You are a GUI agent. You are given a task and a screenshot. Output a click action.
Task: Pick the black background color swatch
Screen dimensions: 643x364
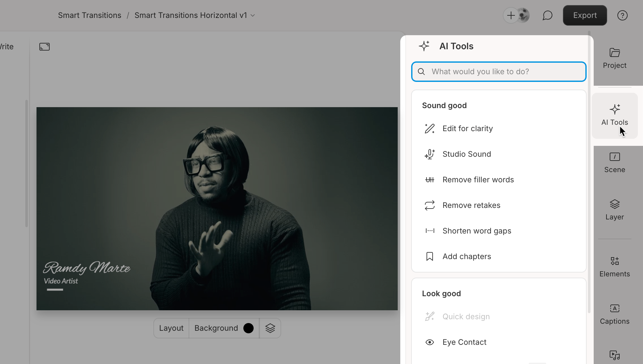(248, 328)
